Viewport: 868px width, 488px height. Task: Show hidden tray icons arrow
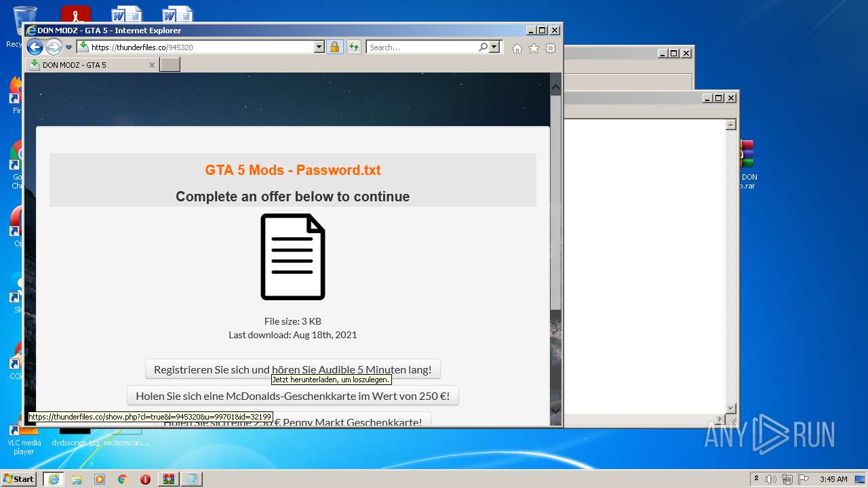pyautogui.click(x=756, y=479)
